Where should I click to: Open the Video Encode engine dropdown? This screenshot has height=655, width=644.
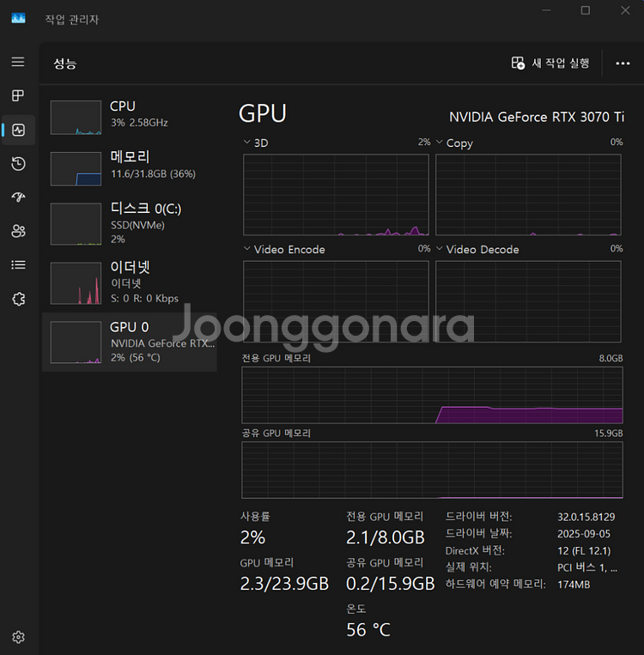pos(248,249)
